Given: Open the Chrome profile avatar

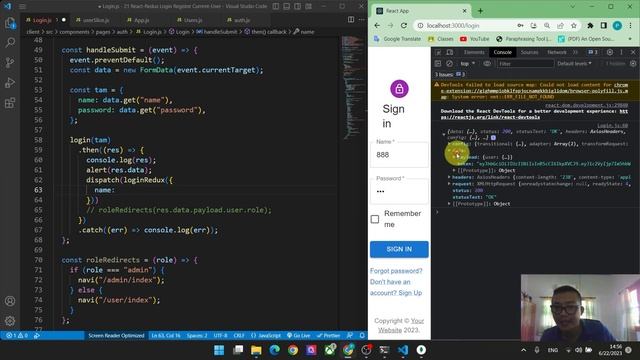Looking at the screenshot, I should [617, 25].
